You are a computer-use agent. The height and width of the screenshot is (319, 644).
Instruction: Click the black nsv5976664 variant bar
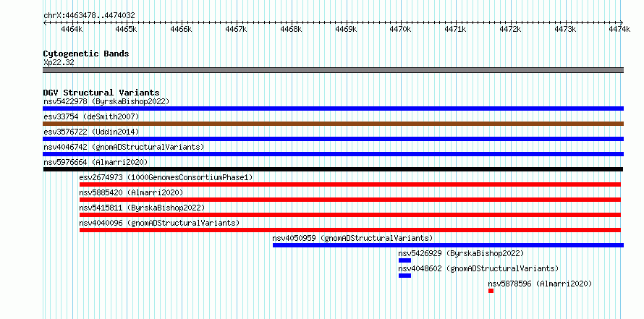point(333,169)
